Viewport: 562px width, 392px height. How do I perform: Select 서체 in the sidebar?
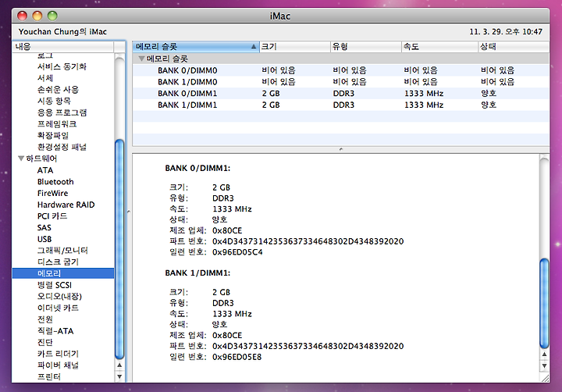tap(45, 78)
